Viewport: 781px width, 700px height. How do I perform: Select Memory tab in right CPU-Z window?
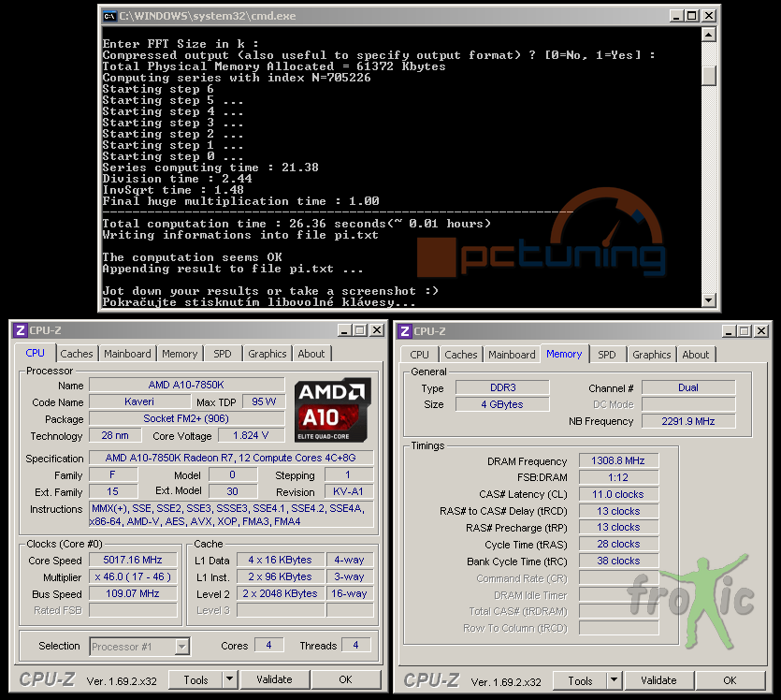(564, 355)
